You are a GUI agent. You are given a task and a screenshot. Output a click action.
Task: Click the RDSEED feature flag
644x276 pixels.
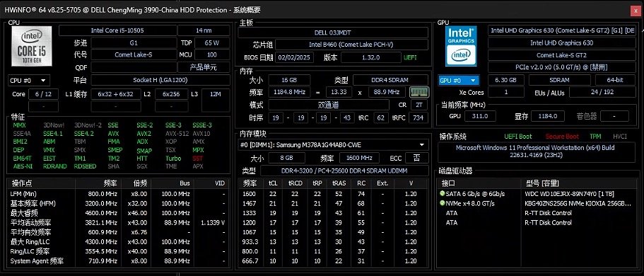pyautogui.click(x=85, y=166)
